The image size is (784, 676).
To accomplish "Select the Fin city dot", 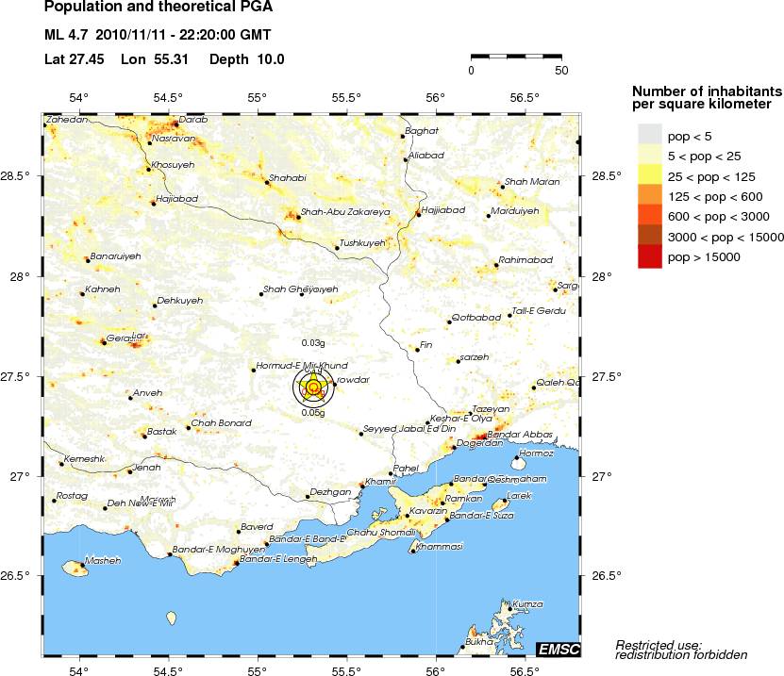I will (417, 350).
